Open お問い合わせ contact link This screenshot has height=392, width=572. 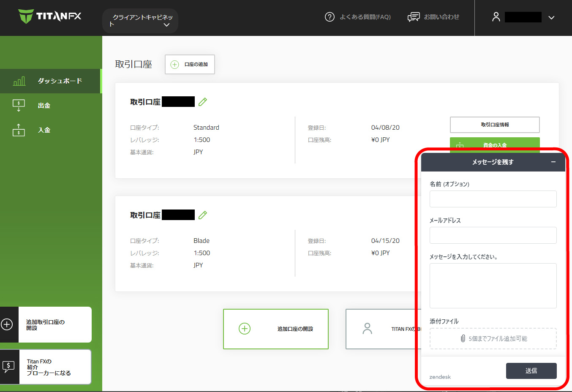[441, 17]
